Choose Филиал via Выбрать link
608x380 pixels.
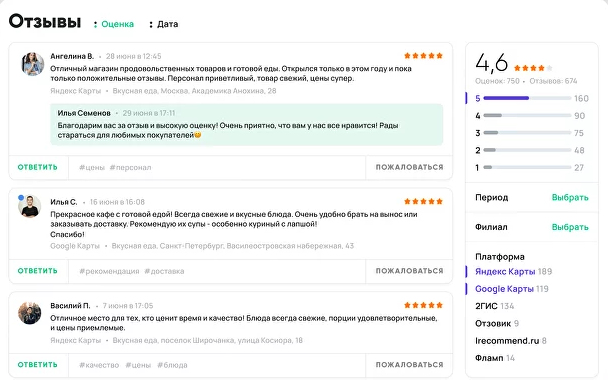coord(570,227)
